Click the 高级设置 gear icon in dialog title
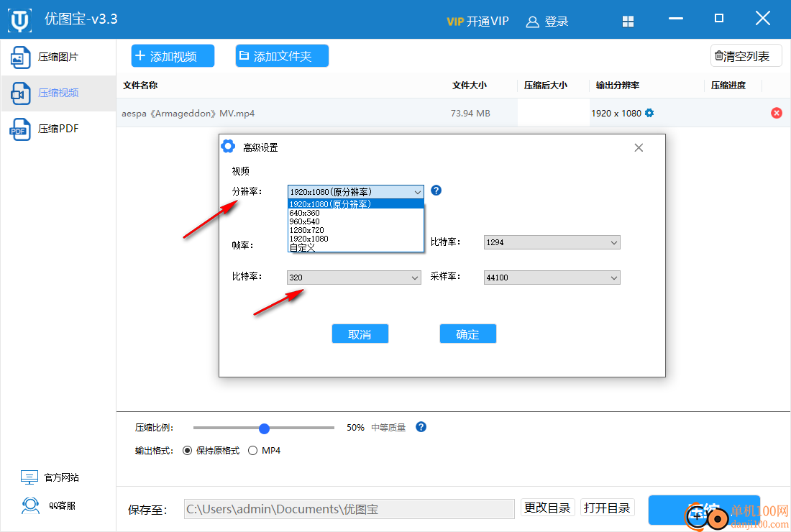Image resolution: width=791 pixels, height=532 pixels. [x=228, y=147]
